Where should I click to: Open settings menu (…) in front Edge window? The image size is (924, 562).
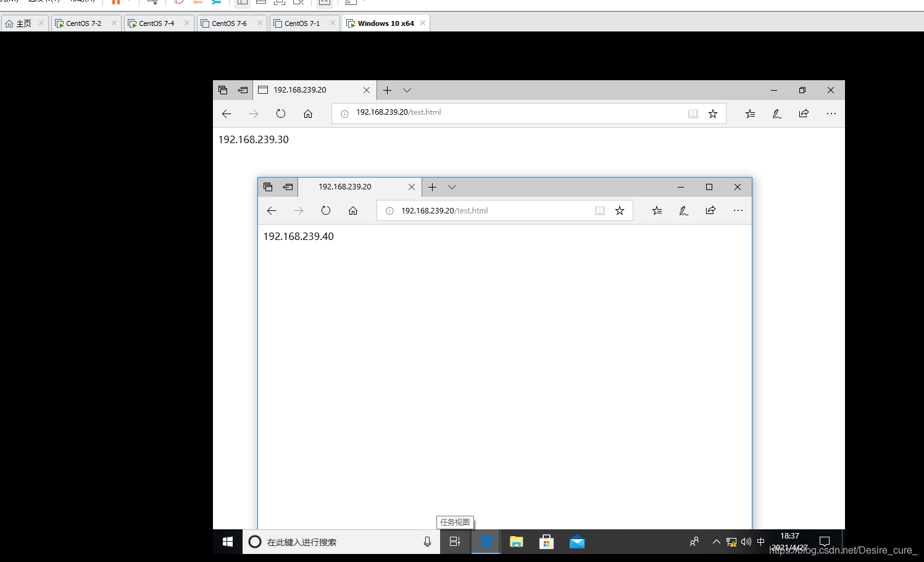738,211
